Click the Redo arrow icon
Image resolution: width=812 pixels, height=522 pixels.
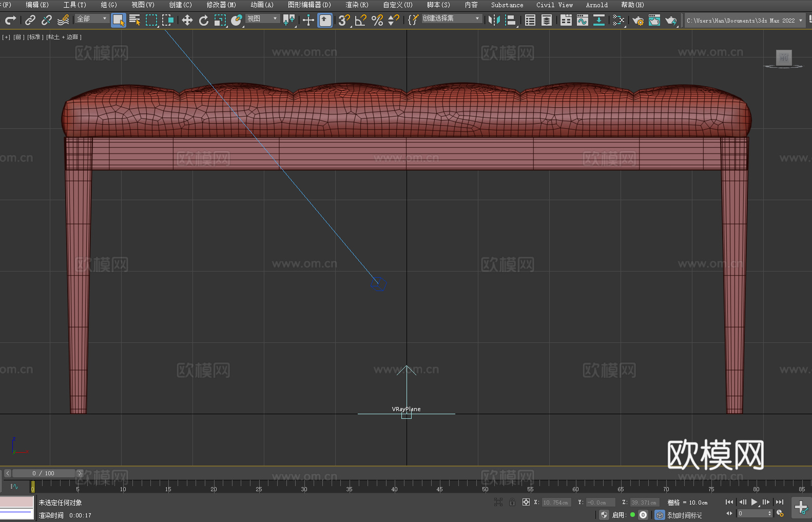pos(10,20)
